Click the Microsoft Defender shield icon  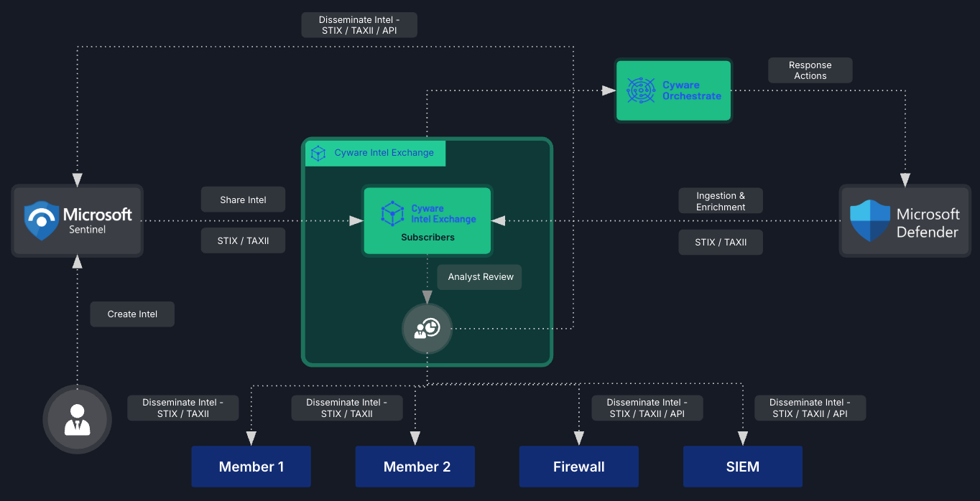click(869, 220)
